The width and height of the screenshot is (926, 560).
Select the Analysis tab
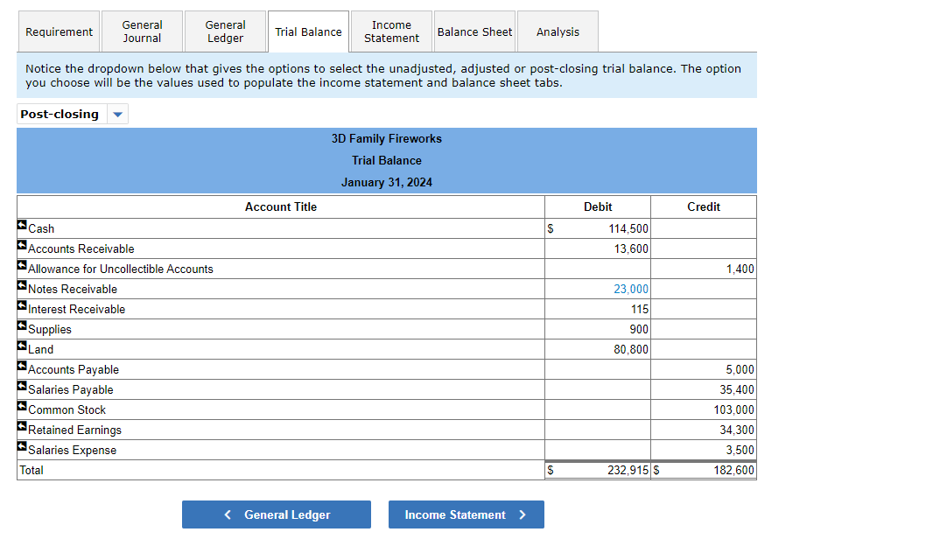[558, 31]
